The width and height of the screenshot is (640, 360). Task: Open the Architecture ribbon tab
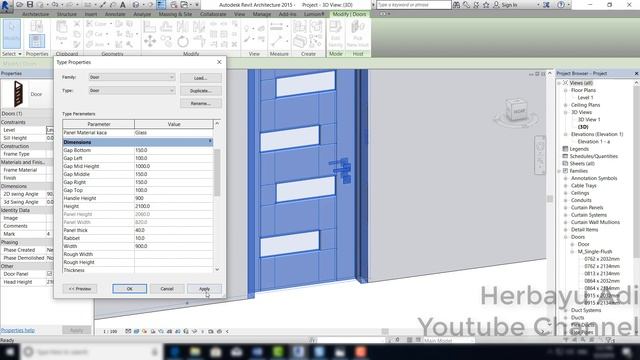[x=36, y=14]
